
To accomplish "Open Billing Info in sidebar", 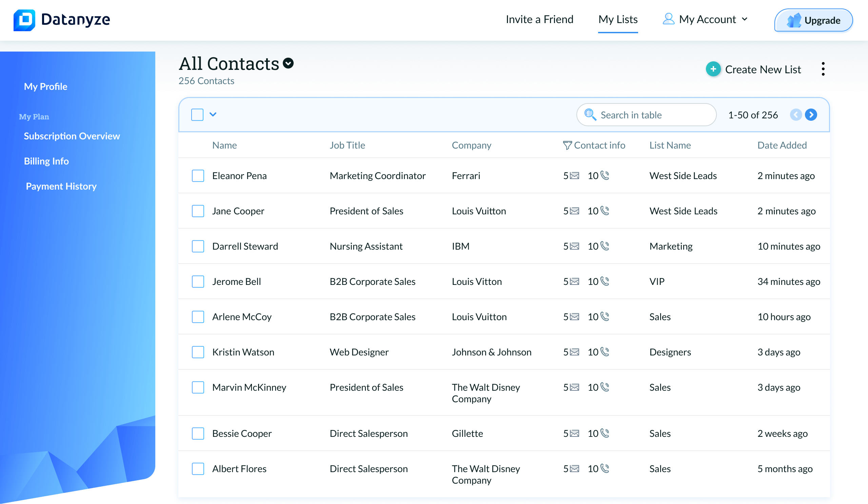I will tap(46, 161).
